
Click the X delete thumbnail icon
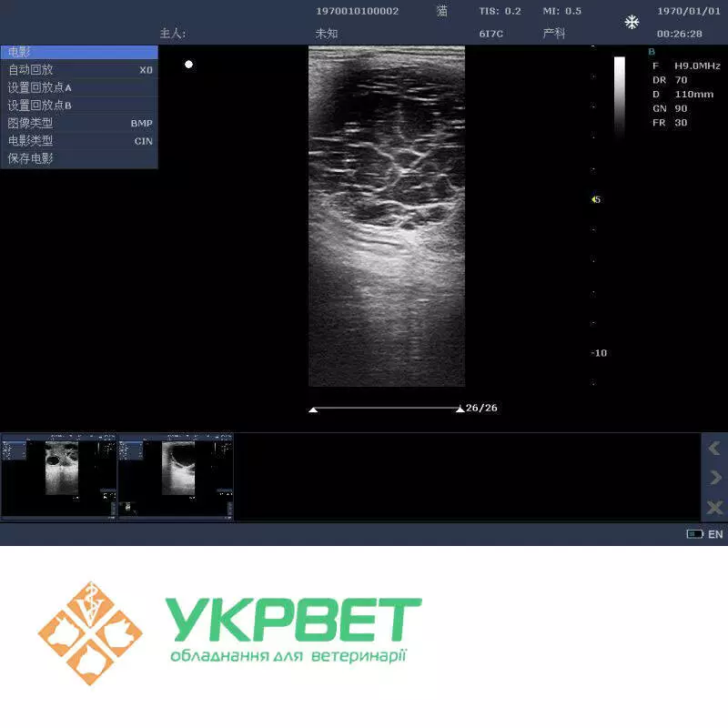[714, 507]
